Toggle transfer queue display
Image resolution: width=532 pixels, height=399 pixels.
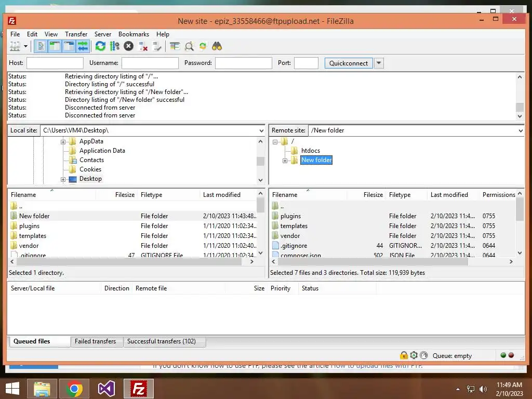tap(83, 46)
